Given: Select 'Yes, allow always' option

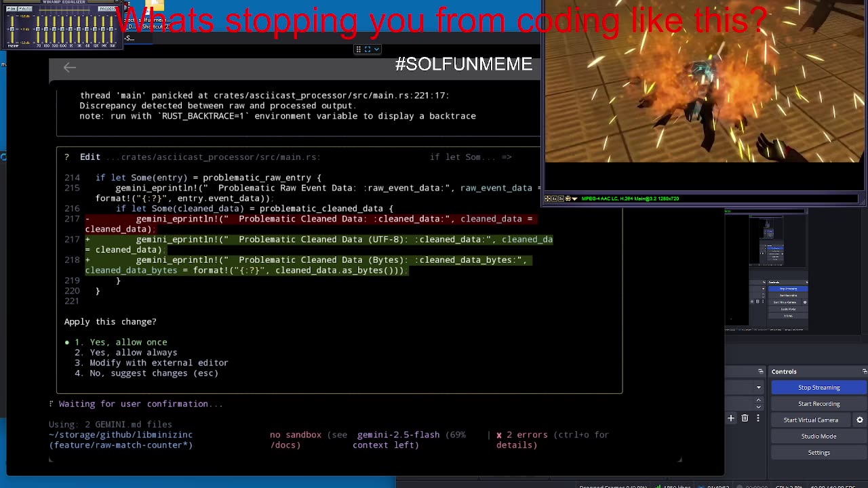Looking at the screenshot, I should click(125, 352).
